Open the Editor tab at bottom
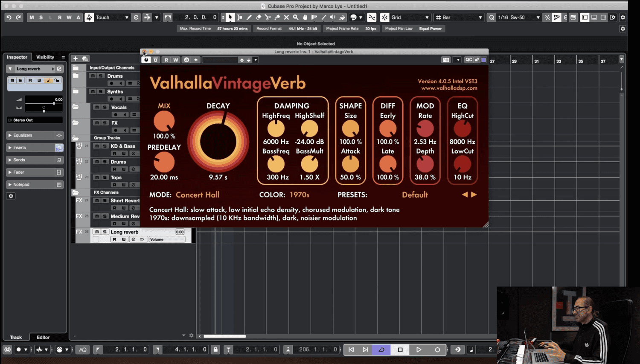This screenshot has width=640, height=364. (x=43, y=337)
